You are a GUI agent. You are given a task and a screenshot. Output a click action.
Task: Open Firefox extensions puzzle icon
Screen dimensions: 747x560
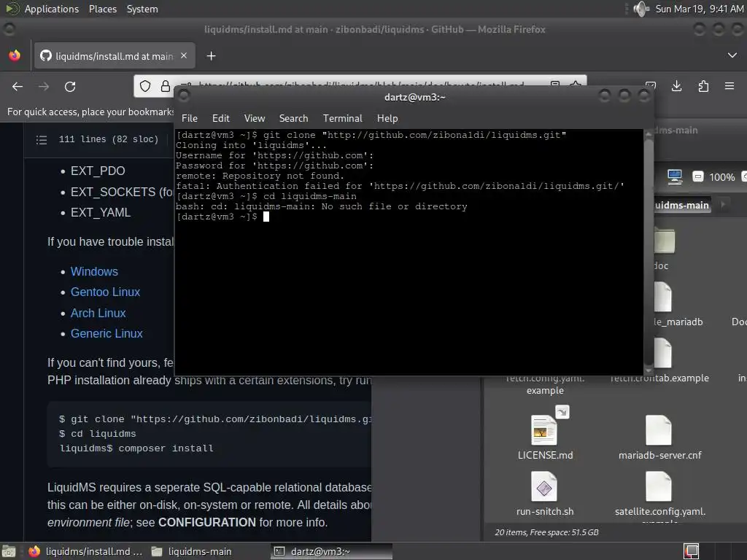pos(703,86)
